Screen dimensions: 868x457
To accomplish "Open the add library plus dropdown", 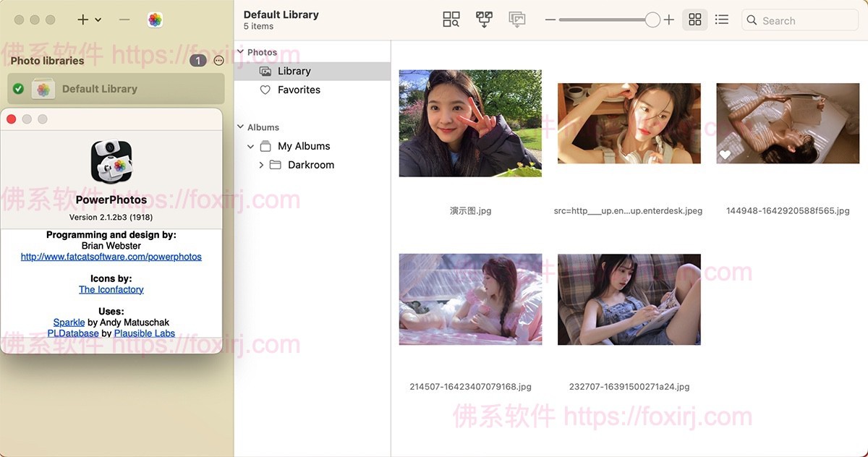I will tap(90, 20).
